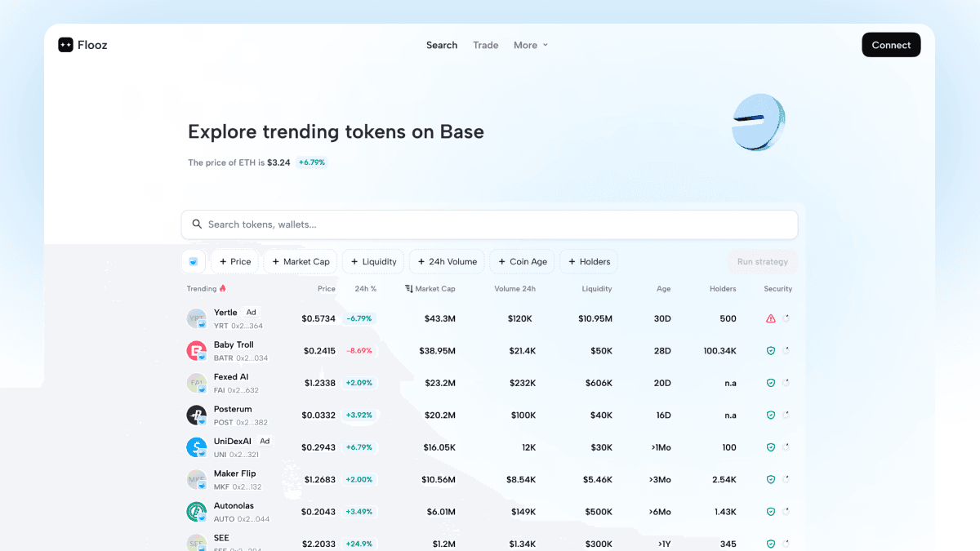980x551 pixels.
Task: Open the 24h Volume filter dropdown
Action: [447, 261]
